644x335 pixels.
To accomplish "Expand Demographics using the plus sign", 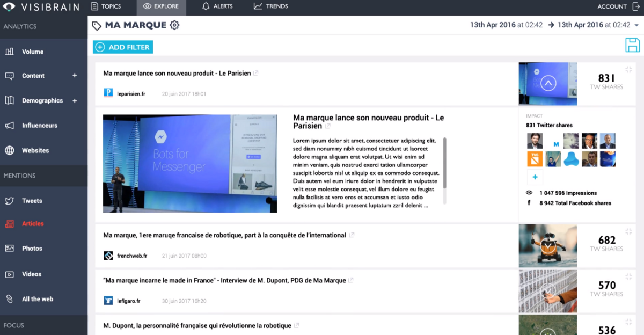I will 75,100.
